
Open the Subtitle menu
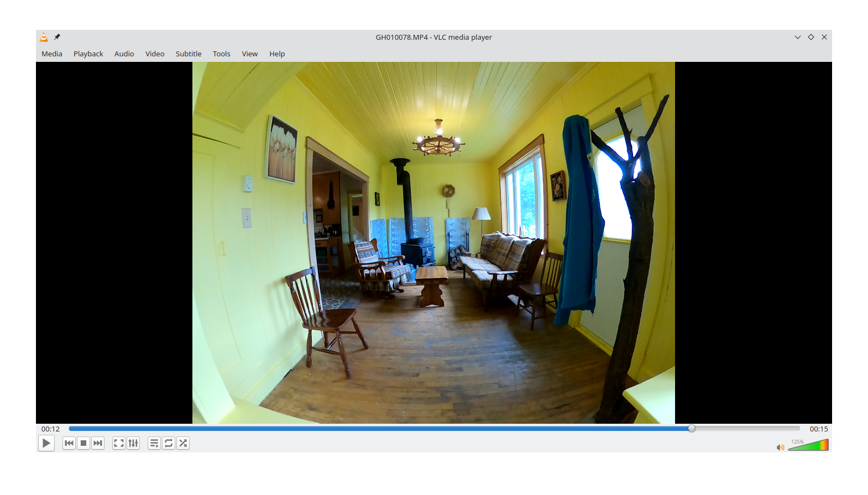[189, 54]
